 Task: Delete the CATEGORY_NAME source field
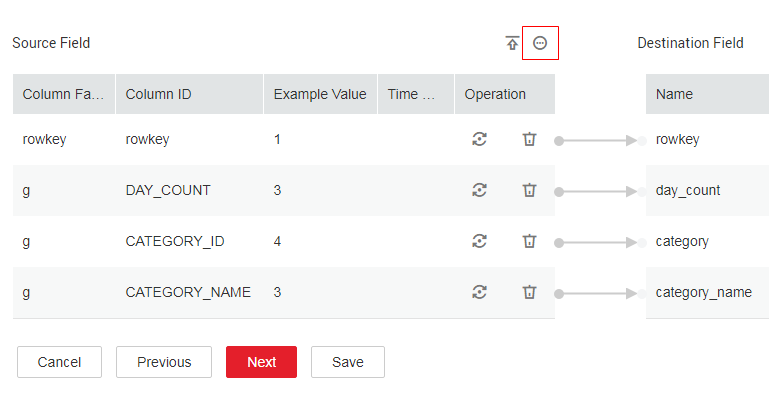(x=529, y=292)
